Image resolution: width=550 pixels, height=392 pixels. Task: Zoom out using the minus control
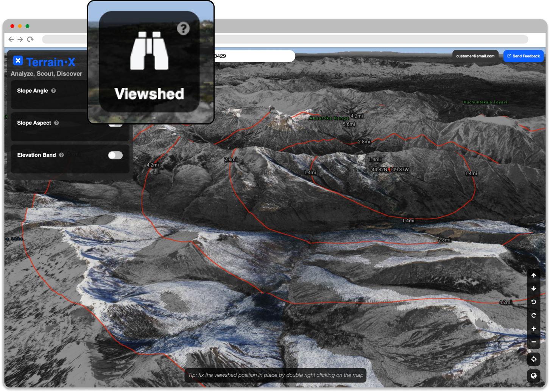tap(534, 342)
